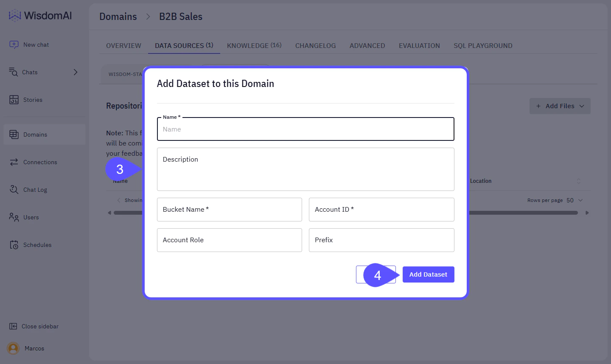Sort by the Location column header
This screenshot has width=611, height=364.
482,181
